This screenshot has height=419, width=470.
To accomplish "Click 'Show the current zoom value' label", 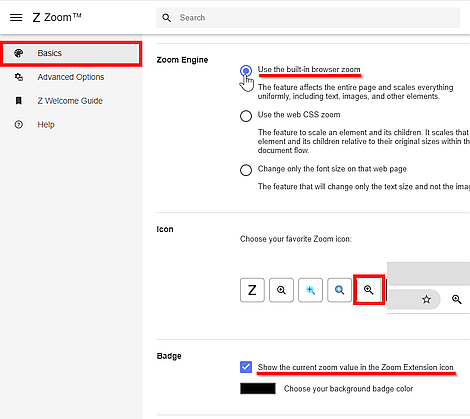I will tap(355, 367).
